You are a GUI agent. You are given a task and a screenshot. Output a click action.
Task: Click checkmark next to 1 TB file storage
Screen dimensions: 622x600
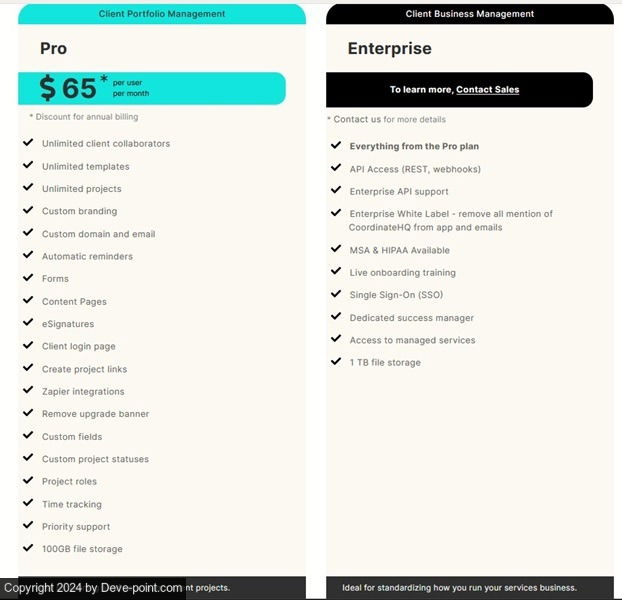pos(336,361)
